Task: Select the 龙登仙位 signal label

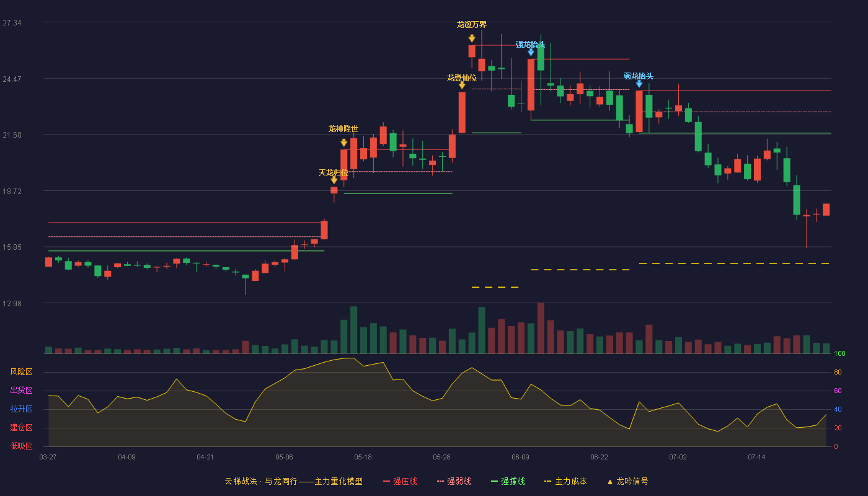Action: point(462,78)
